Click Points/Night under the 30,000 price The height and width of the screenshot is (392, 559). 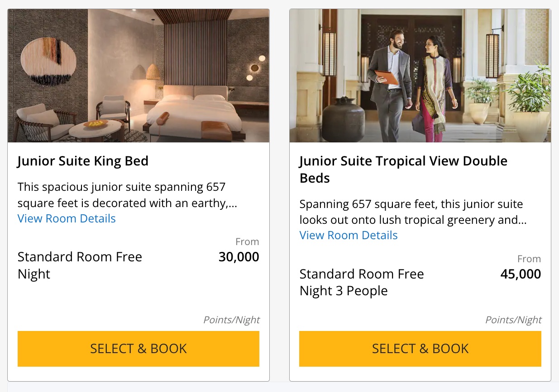tap(231, 320)
